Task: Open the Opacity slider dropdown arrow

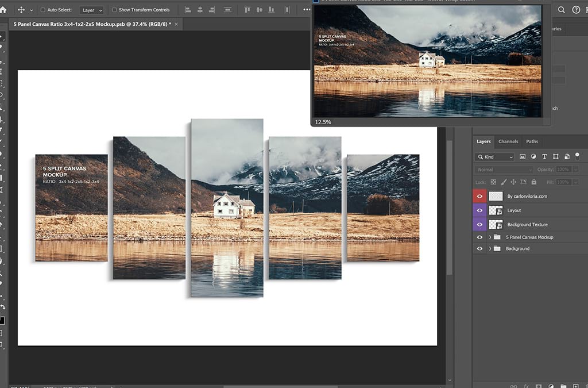Action: coord(576,170)
